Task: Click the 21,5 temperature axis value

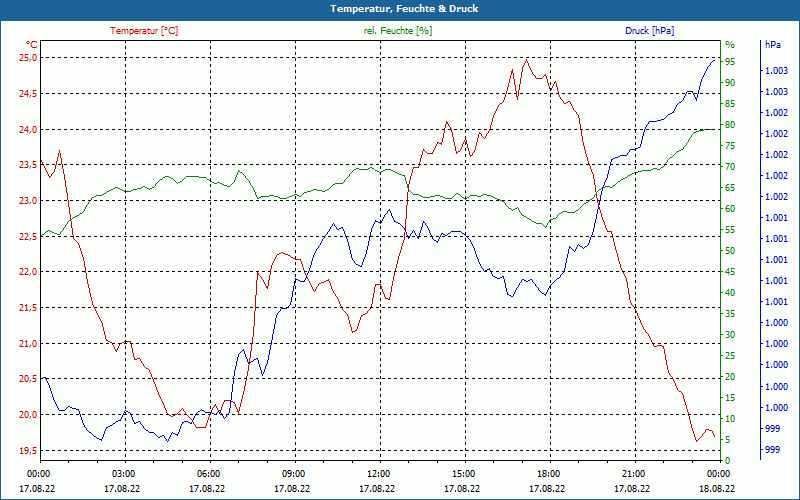Action: [29, 308]
